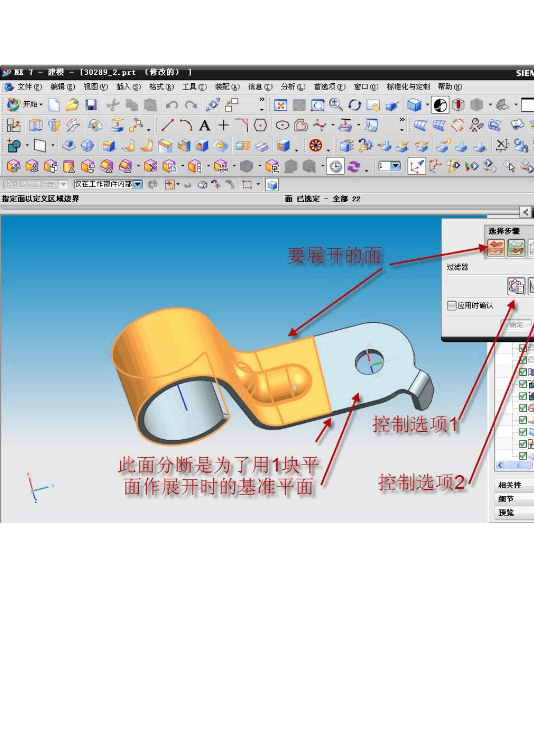Image resolution: width=534 pixels, height=756 pixels.
Task: Open rendering style dropdown arrow
Action: (x=427, y=105)
